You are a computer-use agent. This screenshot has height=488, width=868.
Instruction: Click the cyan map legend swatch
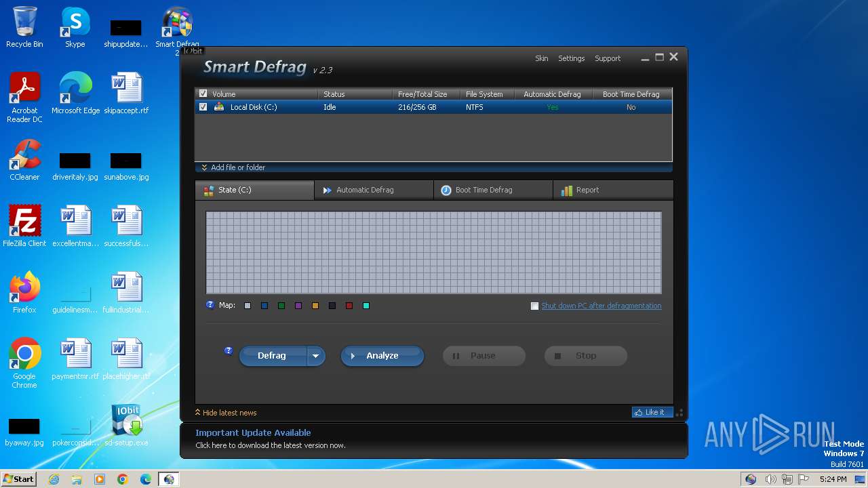(x=366, y=306)
